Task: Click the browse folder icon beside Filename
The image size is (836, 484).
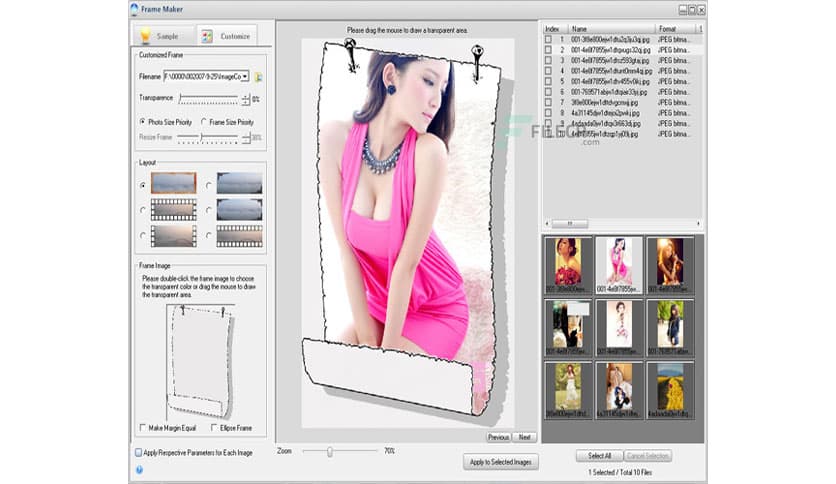Action: click(x=258, y=77)
